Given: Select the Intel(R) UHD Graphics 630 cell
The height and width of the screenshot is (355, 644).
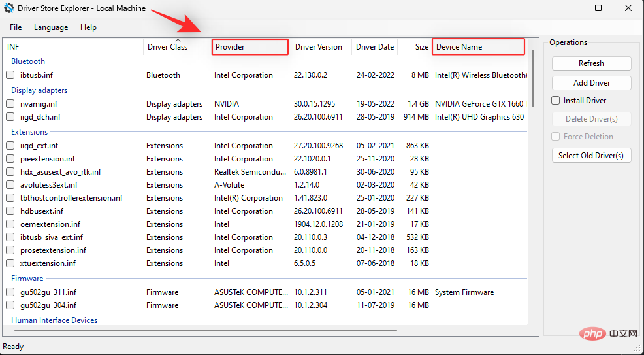Looking at the screenshot, I should pyautogui.click(x=479, y=117).
